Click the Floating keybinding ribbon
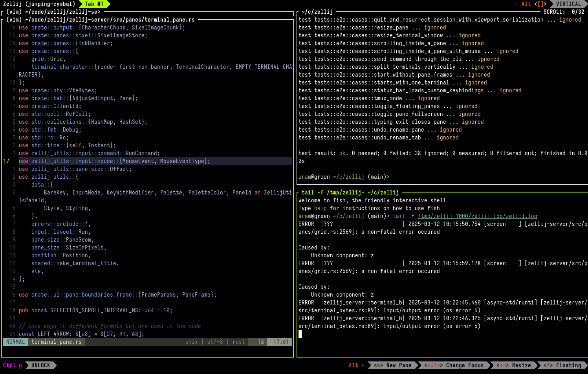The width and height of the screenshot is (588, 374). coord(562,365)
